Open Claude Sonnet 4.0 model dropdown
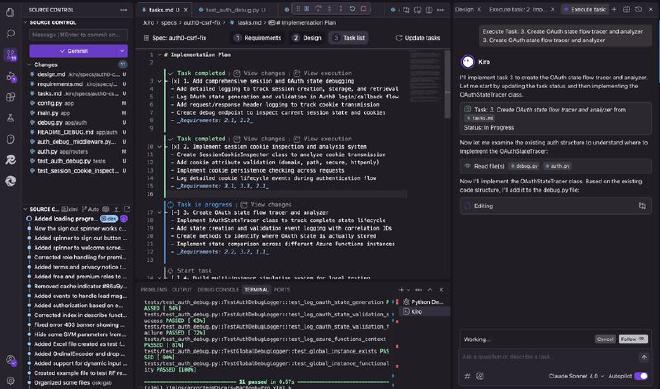This screenshot has height=389, width=660. [x=576, y=376]
